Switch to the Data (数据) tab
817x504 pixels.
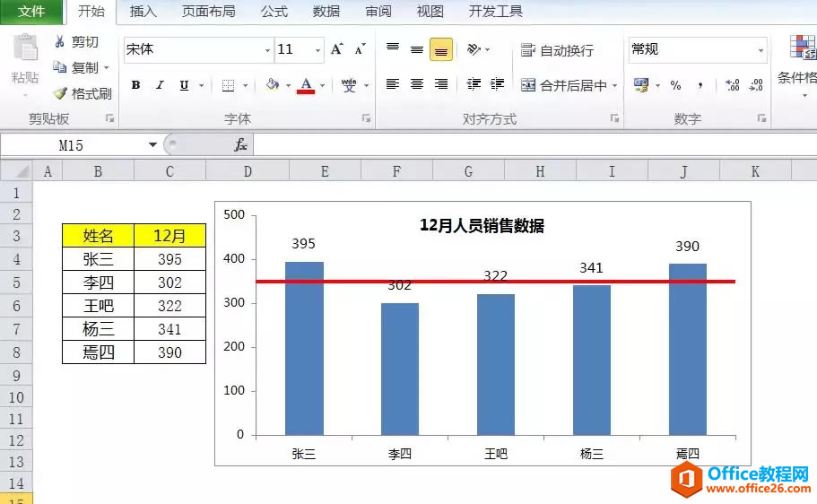point(326,12)
